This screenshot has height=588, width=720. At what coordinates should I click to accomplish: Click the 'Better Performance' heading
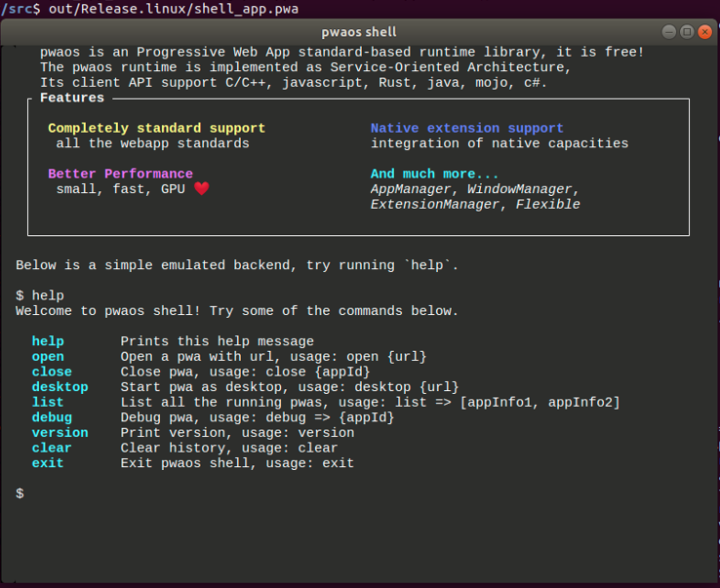pyautogui.click(x=120, y=174)
